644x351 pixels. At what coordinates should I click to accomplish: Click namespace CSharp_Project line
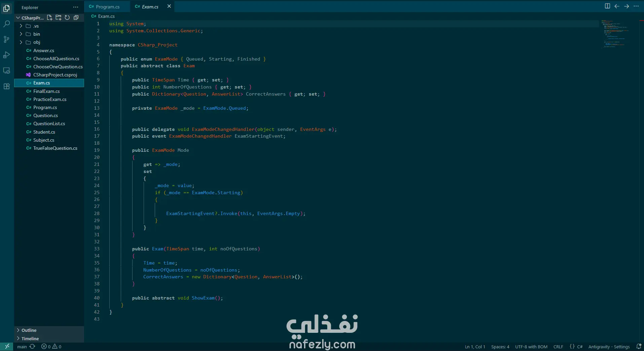pyautogui.click(x=143, y=45)
